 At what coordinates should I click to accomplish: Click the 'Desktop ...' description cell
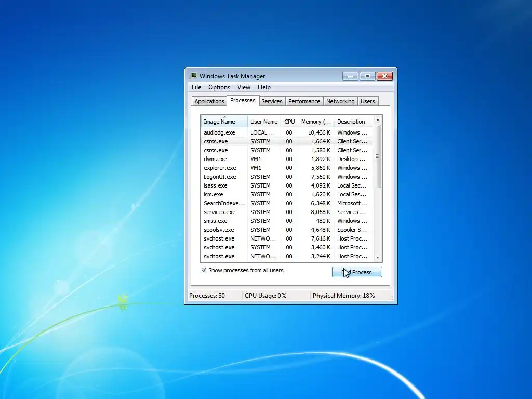click(351, 159)
